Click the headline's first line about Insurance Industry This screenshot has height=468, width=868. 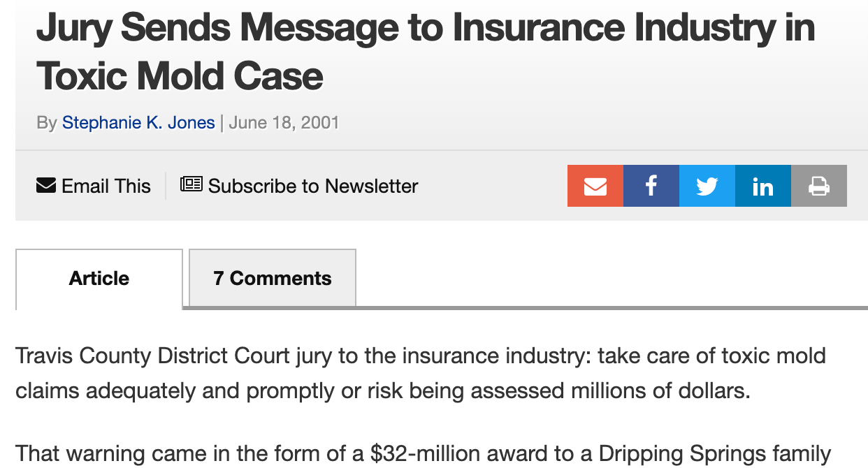click(x=426, y=28)
